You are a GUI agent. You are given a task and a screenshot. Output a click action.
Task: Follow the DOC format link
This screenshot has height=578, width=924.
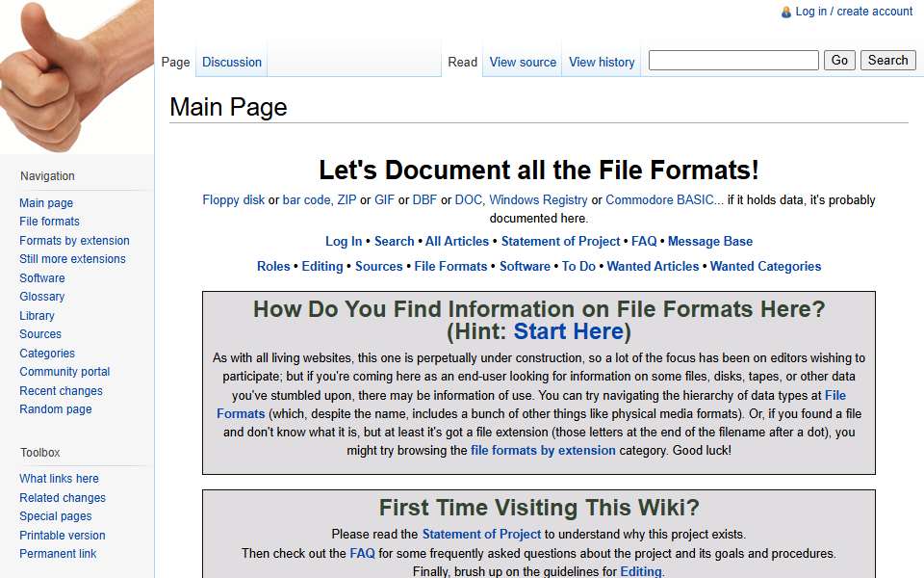point(469,200)
